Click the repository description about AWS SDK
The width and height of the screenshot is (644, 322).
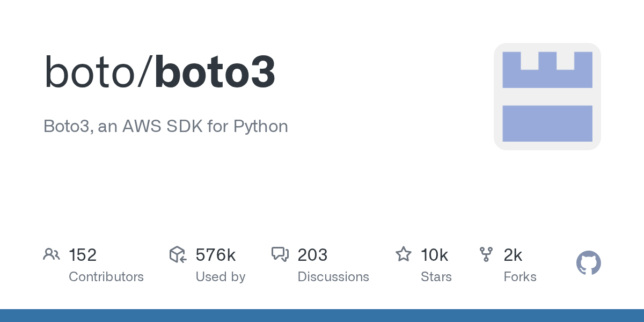(x=166, y=126)
